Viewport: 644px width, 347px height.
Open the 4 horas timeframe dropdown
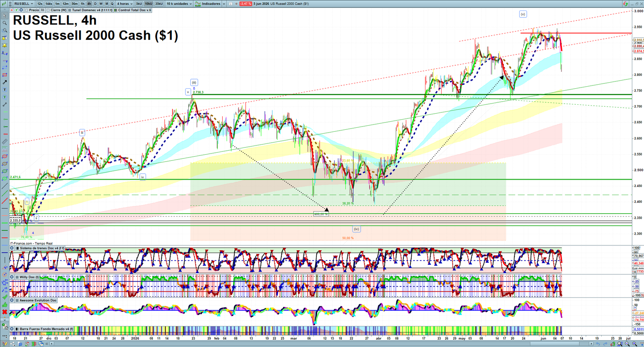click(x=125, y=4)
